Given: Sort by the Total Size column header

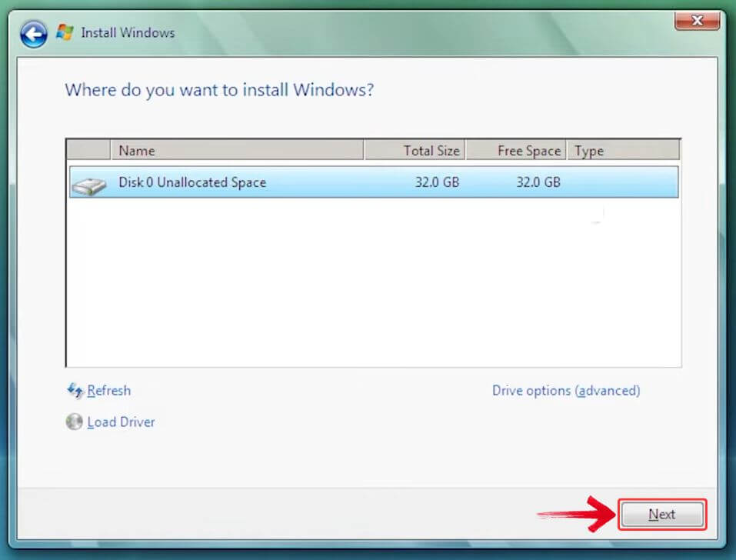Looking at the screenshot, I should click(x=415, y=151).
